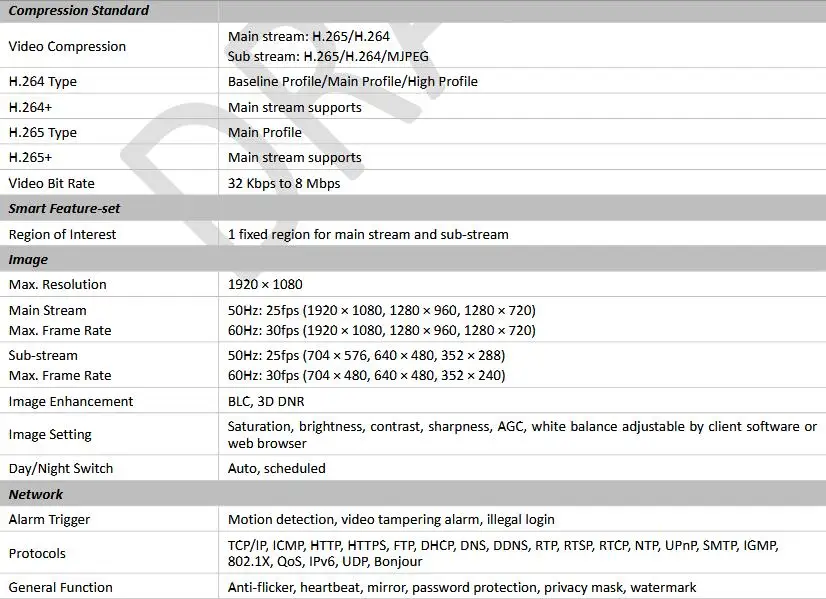Click the '32 Kbps to 8 Mbps' value
The width and height of the screenshot is (826, 599).
point(284,183)
